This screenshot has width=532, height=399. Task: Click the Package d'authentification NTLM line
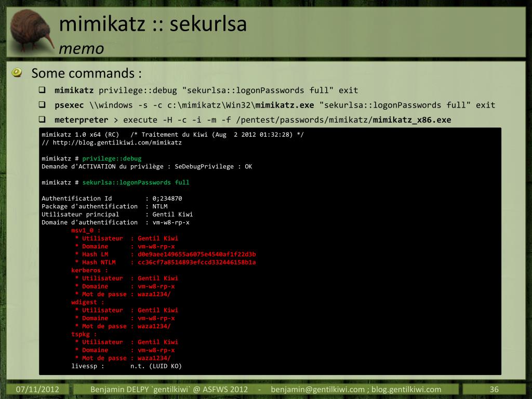click(x=104, y=207)
